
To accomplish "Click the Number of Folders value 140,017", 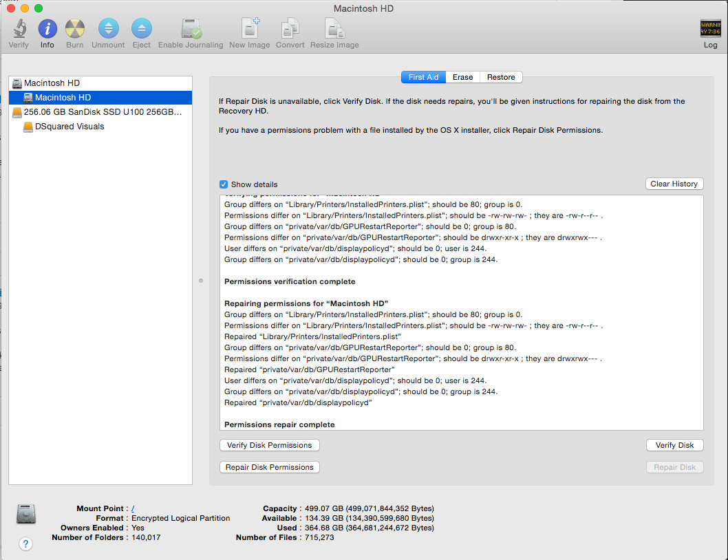I will pos(146,537).
